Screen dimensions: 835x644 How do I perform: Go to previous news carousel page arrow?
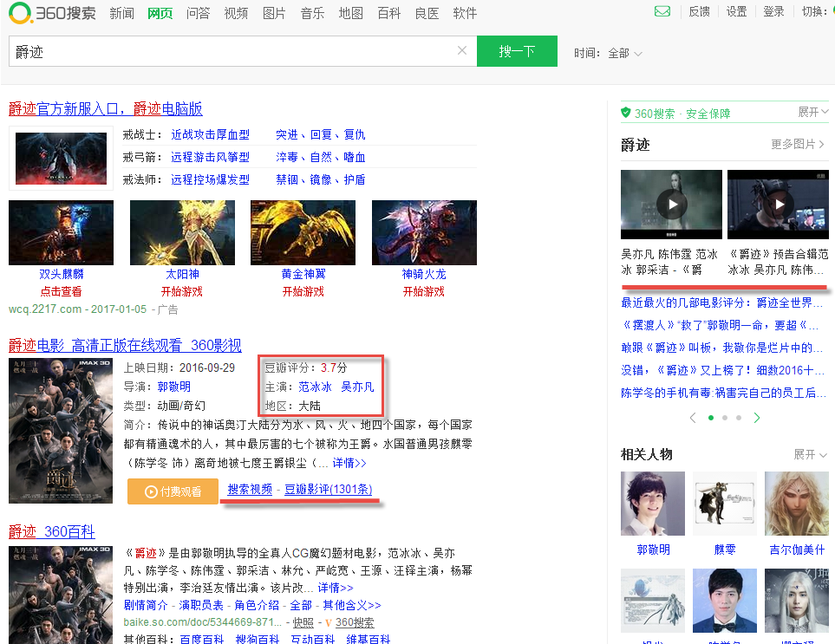[693, 418]
